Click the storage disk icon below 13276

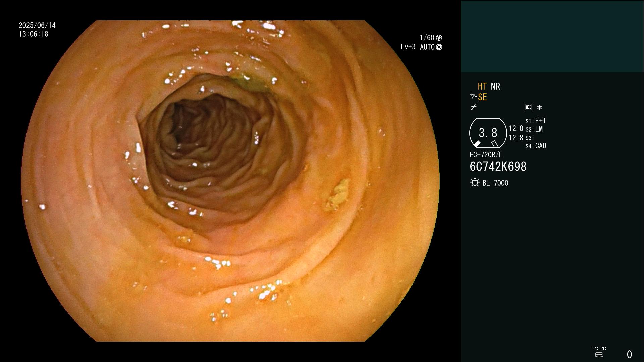[599, 355]
